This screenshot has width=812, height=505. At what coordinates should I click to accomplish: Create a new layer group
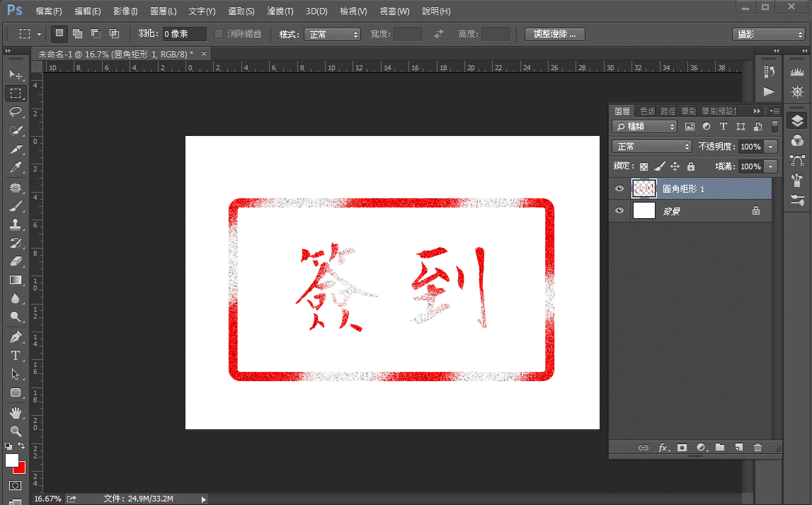click(720, 448)
